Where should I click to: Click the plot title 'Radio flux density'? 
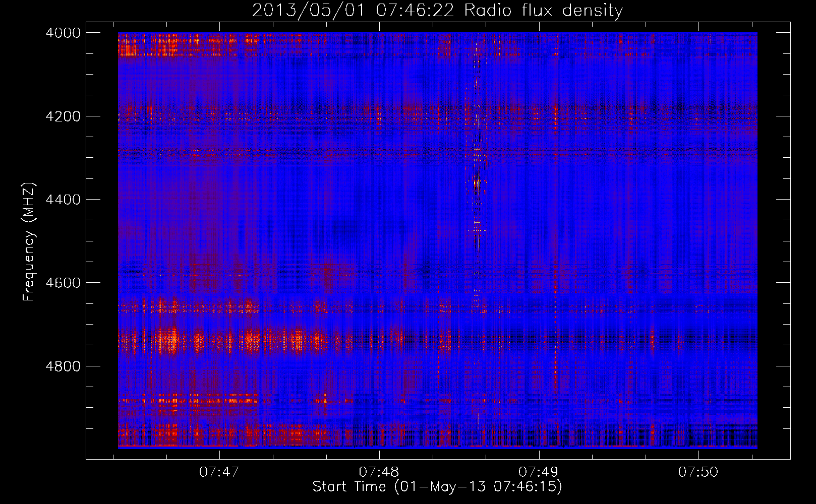544,11
